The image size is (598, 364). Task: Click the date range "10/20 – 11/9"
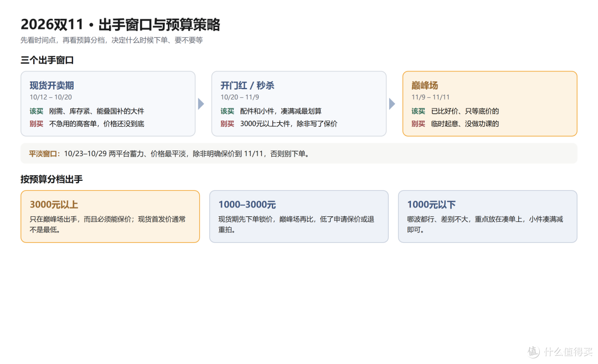(240, 97)
